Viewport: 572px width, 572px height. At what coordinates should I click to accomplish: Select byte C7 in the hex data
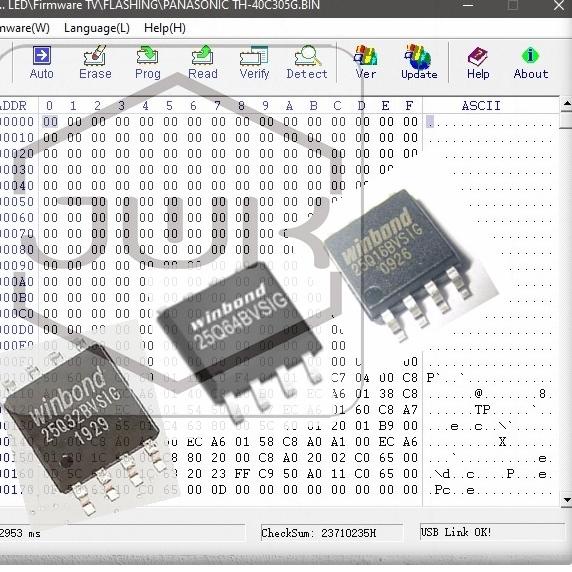click(338, 378)
